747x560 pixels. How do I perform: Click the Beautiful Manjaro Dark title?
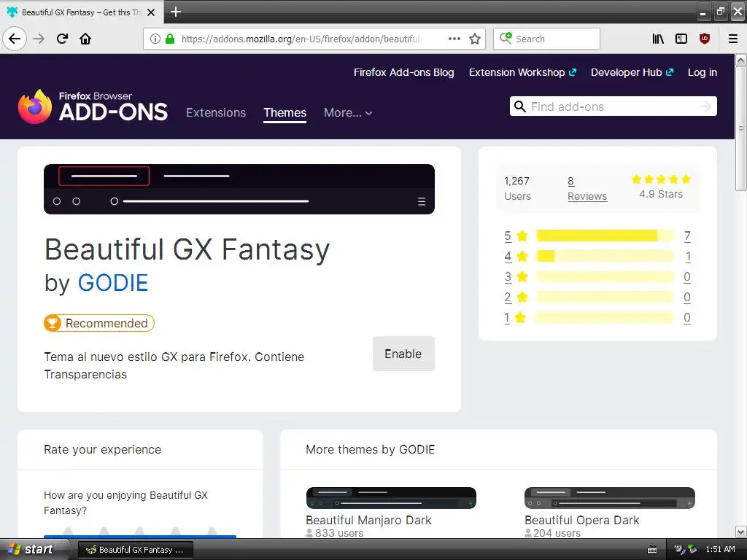click(368, 520)
